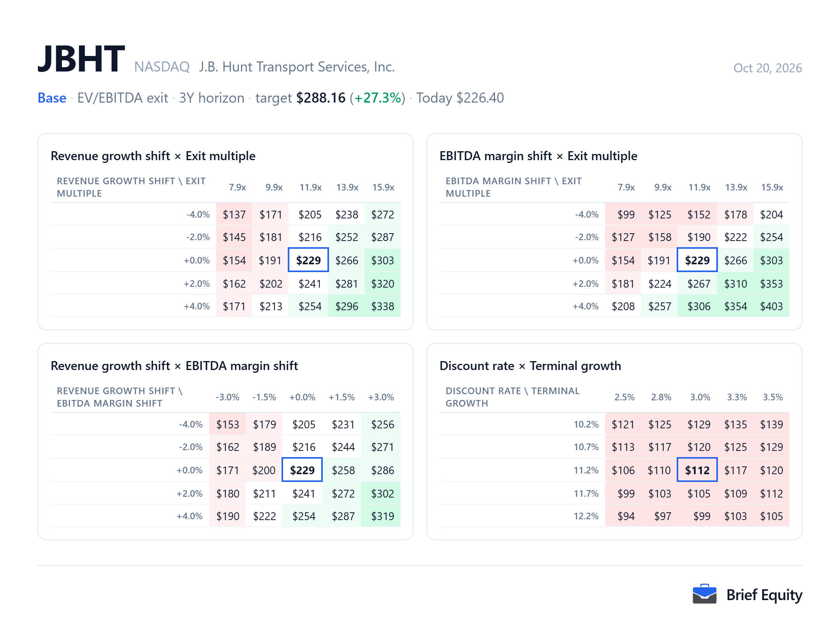Click the Brief Equity briefcase logo icon
Viewport: 840px width, 625px height.
point(704,594)
